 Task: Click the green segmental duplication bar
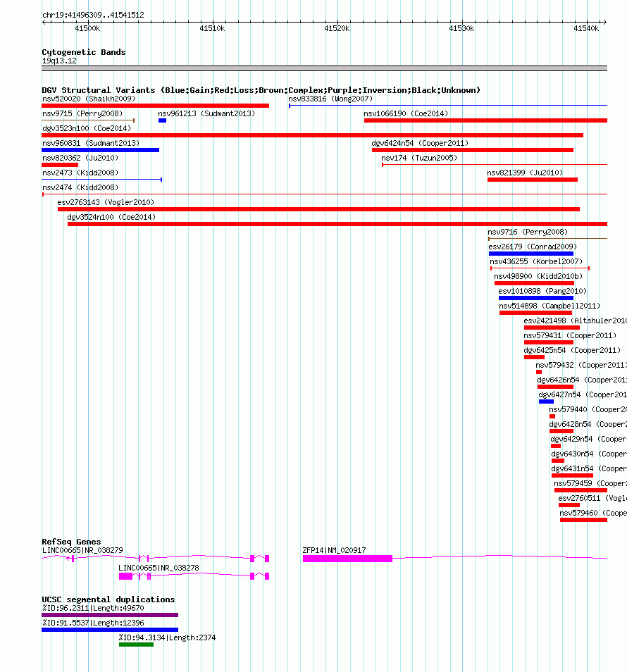click(136, 645)
